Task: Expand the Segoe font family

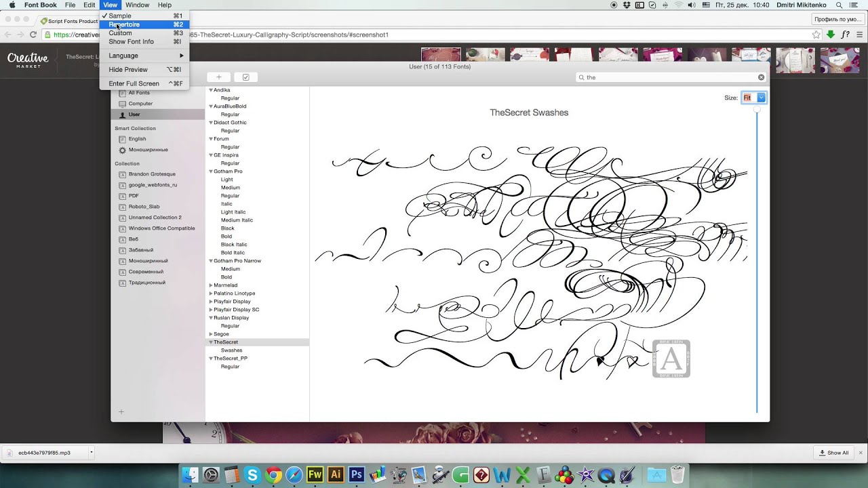Action: tap(211, 334)
